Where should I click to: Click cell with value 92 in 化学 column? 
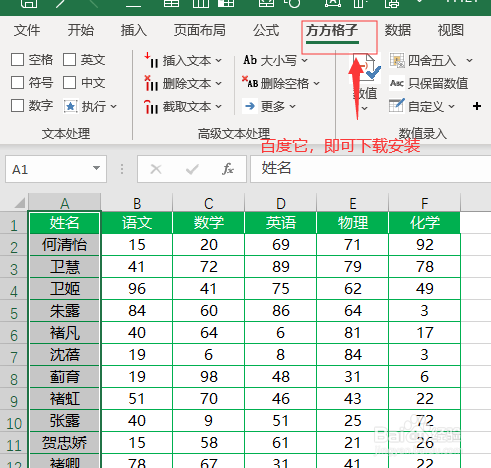[x=424, y=245]
